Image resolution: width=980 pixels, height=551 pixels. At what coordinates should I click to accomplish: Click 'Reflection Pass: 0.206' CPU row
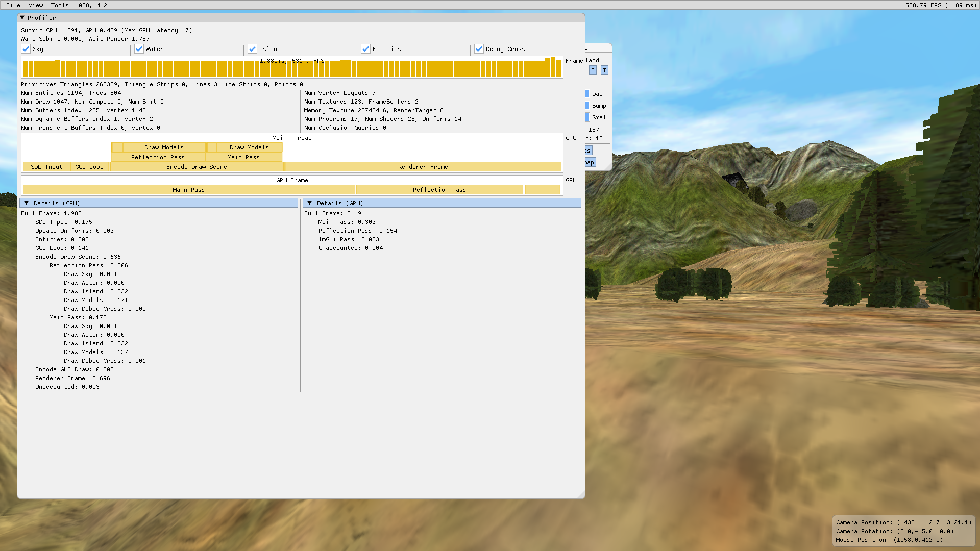(x=89, y=265)
